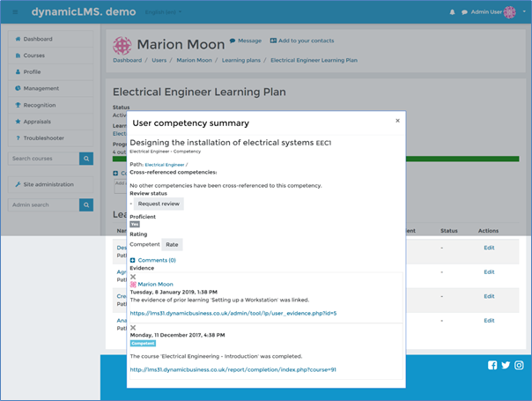The width and height of the screenshot is (532, 401).
Task: Open the Twitter icon in footer
Action: click(x=506, y=365)
